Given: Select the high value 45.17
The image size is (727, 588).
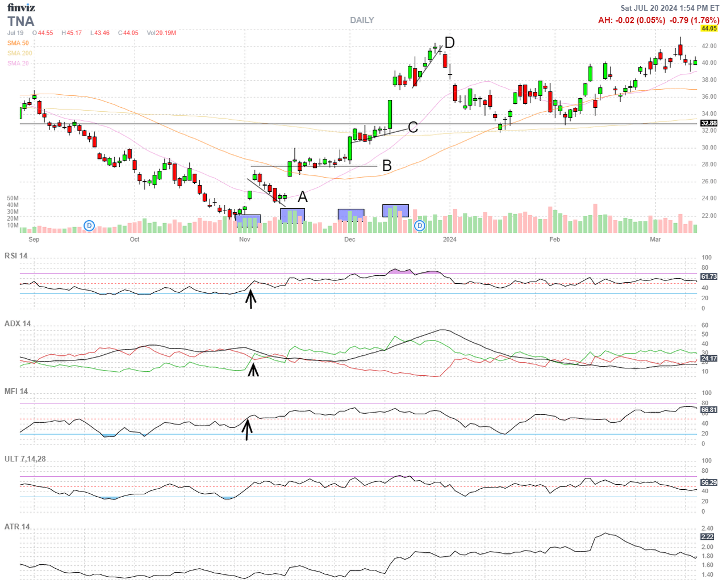Looking at the screenshot, I should tap(74, 33).
